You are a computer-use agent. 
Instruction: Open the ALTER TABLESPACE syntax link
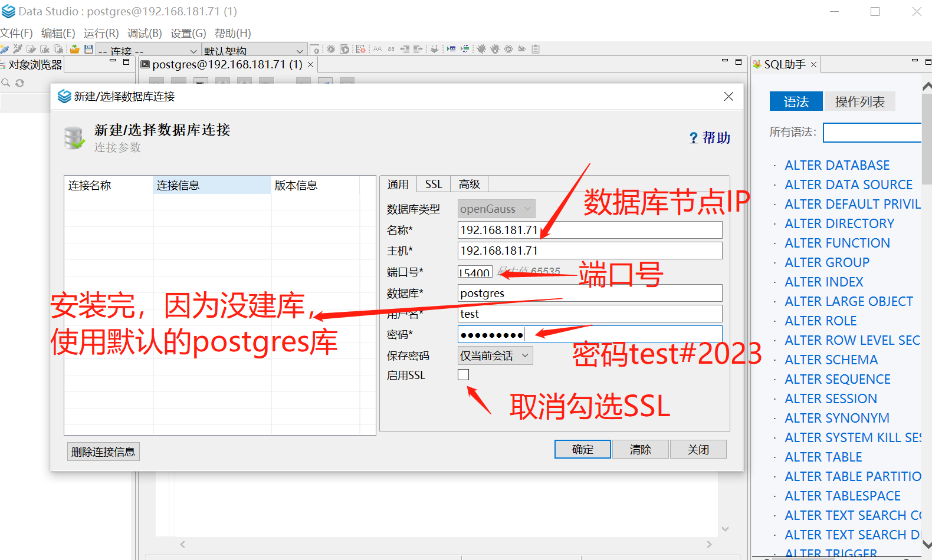[842, 496]
